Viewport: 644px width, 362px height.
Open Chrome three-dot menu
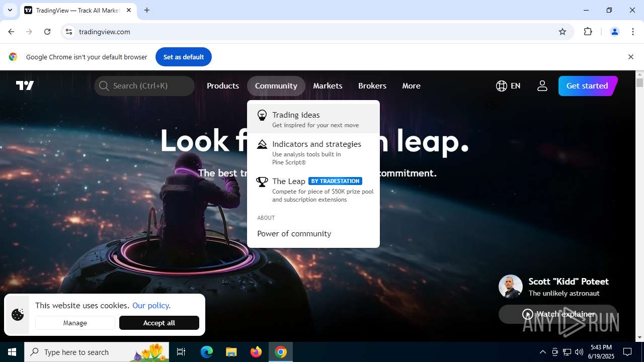(633, 32)
